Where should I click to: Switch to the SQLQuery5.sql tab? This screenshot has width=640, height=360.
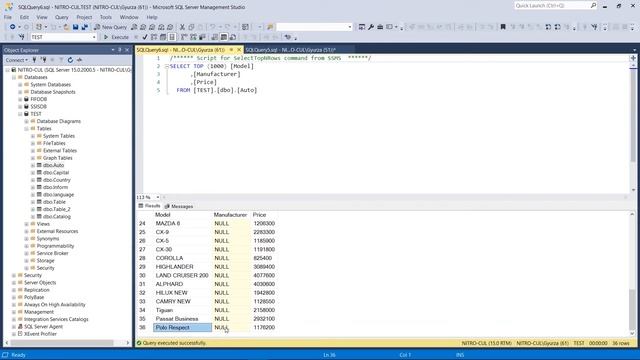click(x=291, y=50)
